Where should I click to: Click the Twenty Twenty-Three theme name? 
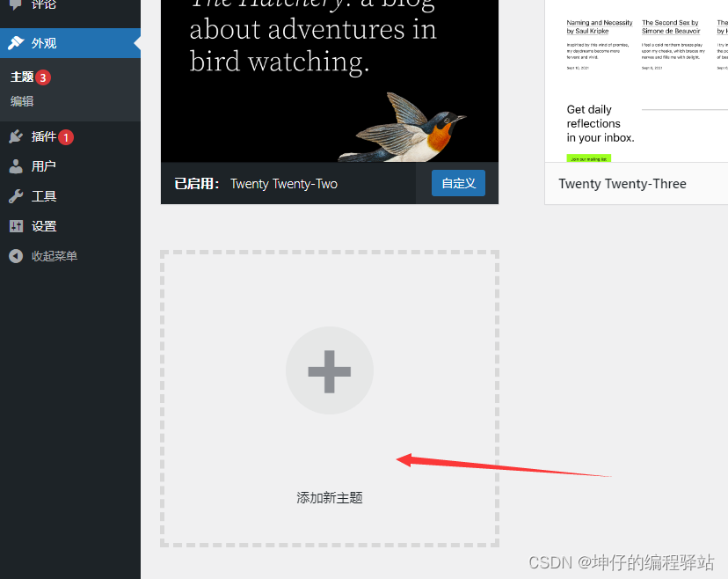[622, 184]
